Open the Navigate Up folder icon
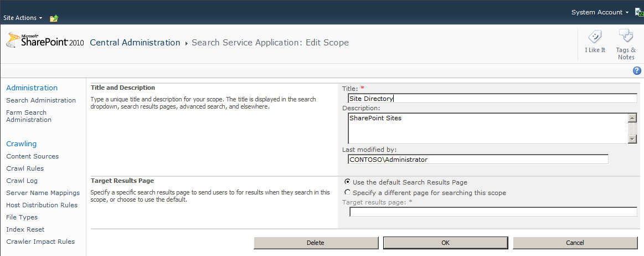Image resolution: width=644 pixels, height=256 pixels. [x=54, y=18]
